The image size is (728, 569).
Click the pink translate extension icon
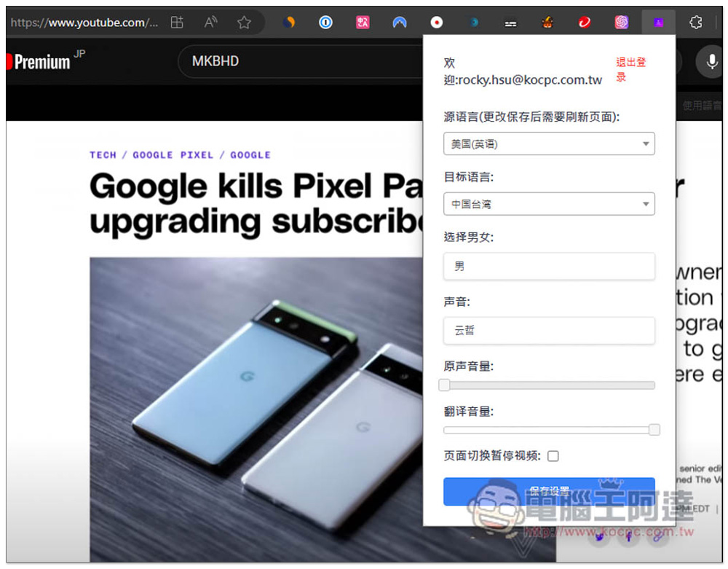point(363,22)
